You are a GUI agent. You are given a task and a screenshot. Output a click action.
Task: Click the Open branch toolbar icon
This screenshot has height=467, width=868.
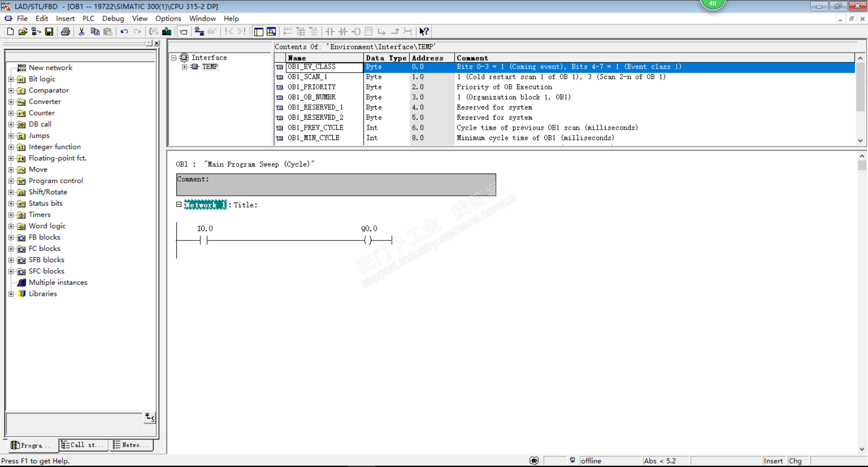coord(382,32)
